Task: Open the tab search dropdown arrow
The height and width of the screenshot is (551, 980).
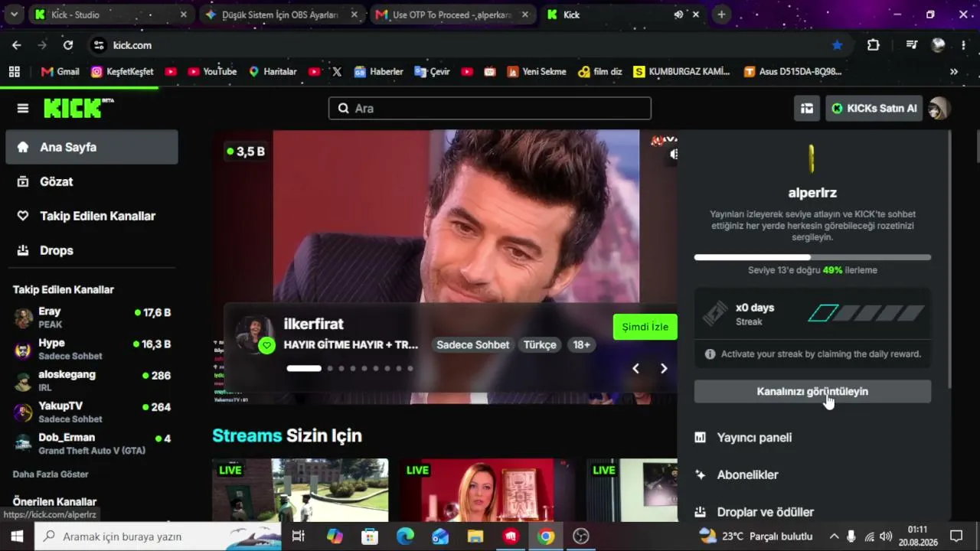Action: coord(14,15)
